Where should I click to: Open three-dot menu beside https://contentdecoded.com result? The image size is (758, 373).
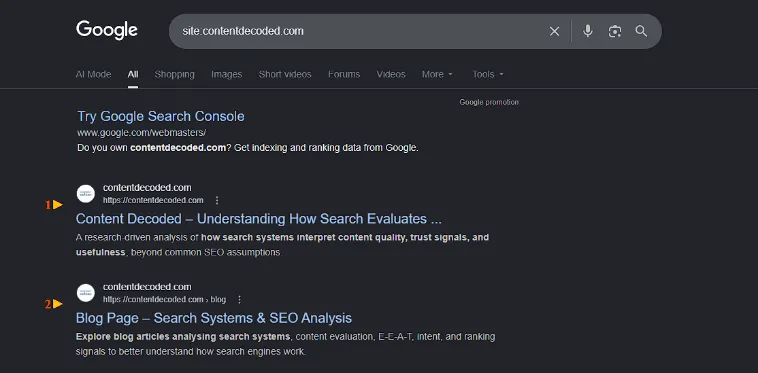click(x=217, y=200)
